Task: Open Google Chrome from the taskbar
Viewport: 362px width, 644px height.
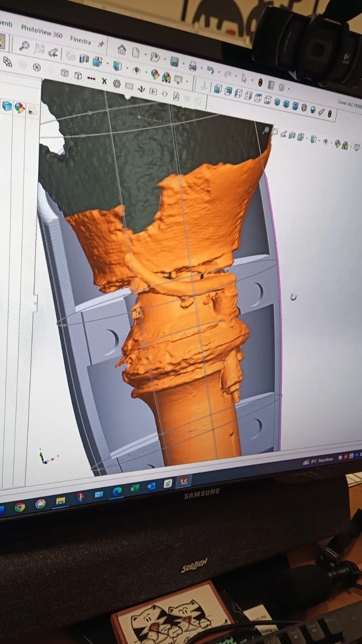Action: tap(19, 507)
